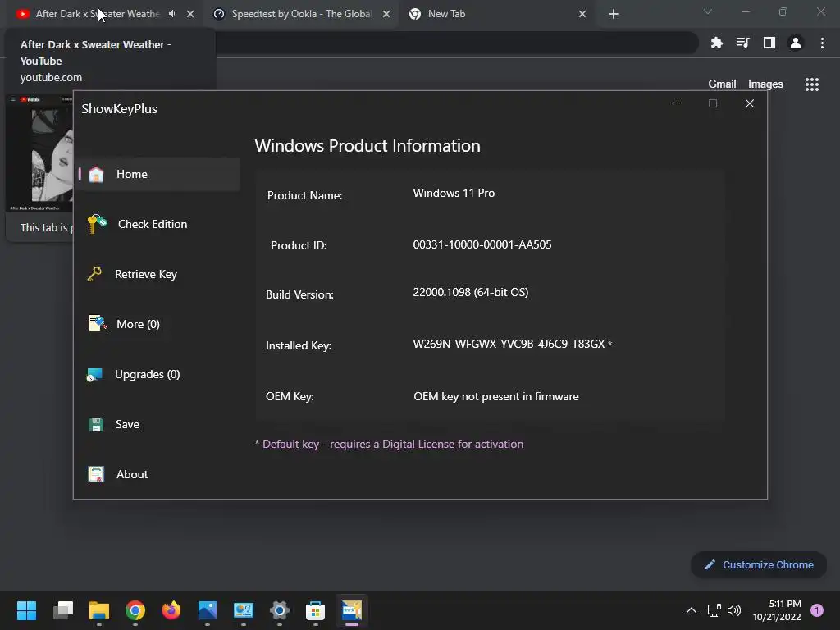Mute the YouTube tab speaker icon
840x630 pixels.
point(172,14)
